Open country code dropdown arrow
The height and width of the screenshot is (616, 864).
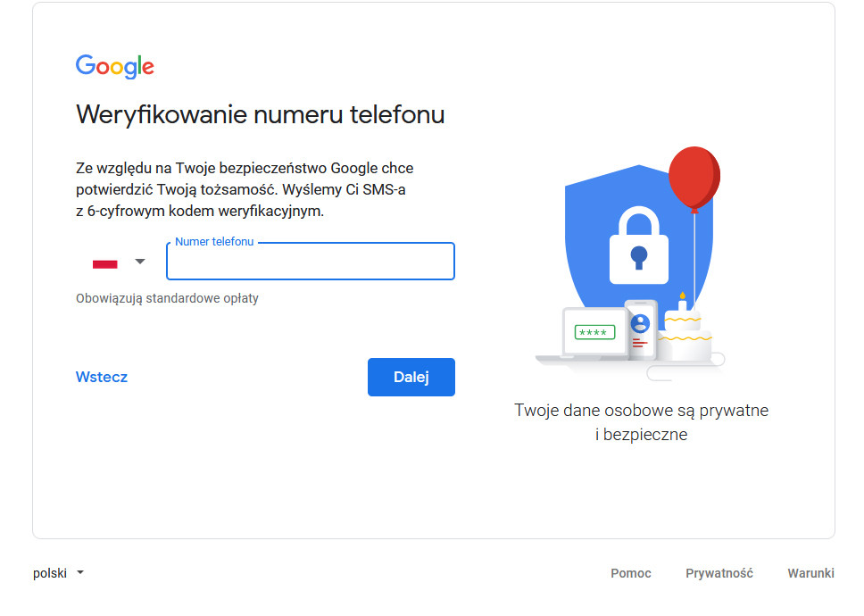pos(140,262)
